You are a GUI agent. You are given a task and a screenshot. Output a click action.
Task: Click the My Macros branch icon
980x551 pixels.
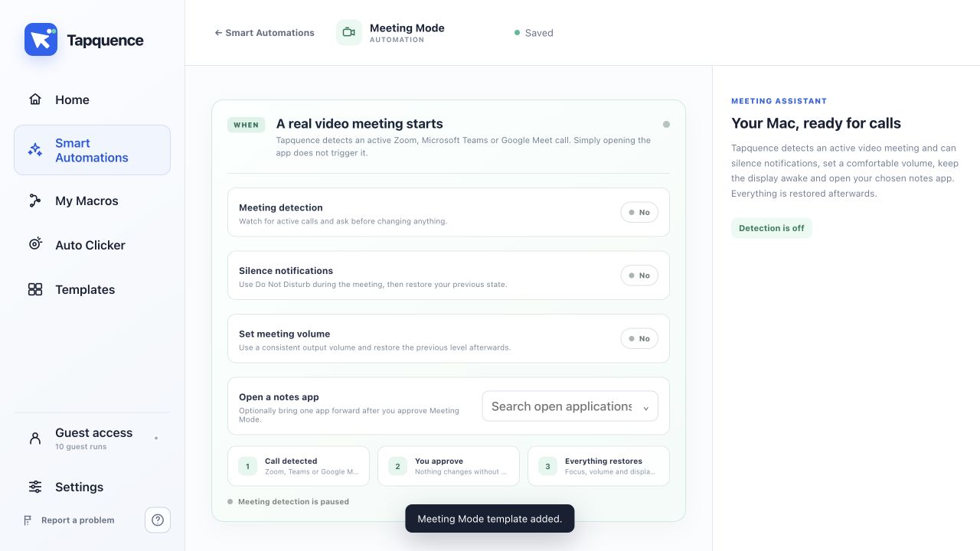point(35,201)
